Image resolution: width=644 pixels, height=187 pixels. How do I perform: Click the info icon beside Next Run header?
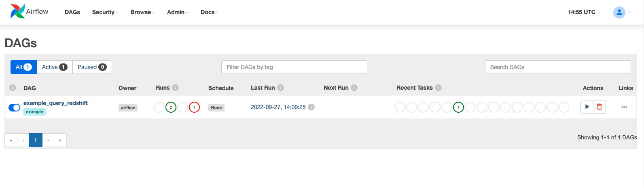[354, 88]
